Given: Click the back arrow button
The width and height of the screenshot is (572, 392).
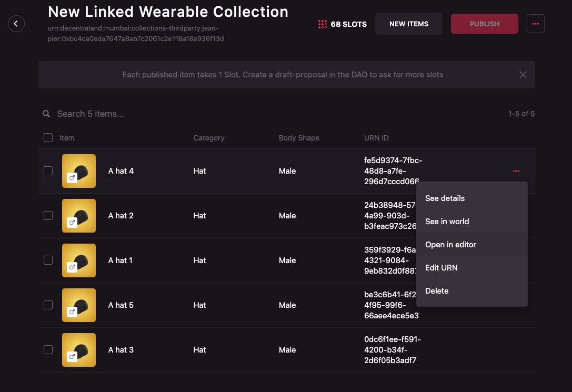Looking at the screenshot, I should (16, 24).
